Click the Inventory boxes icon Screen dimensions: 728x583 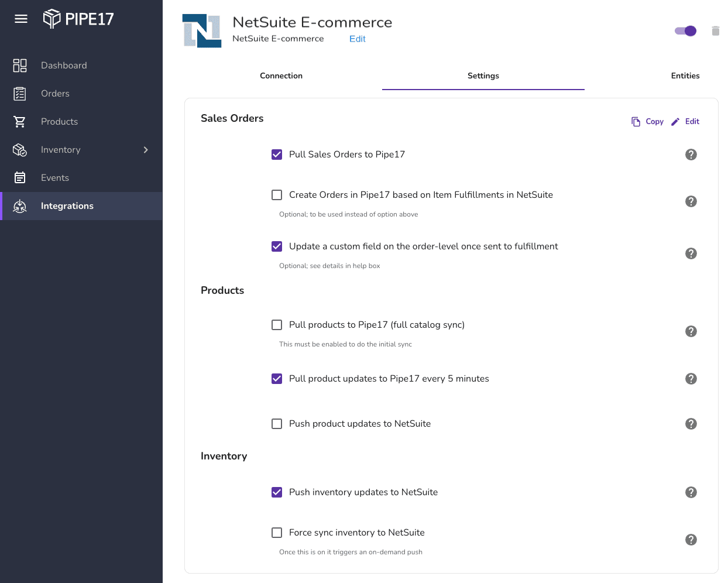click(x=20, y=150)
